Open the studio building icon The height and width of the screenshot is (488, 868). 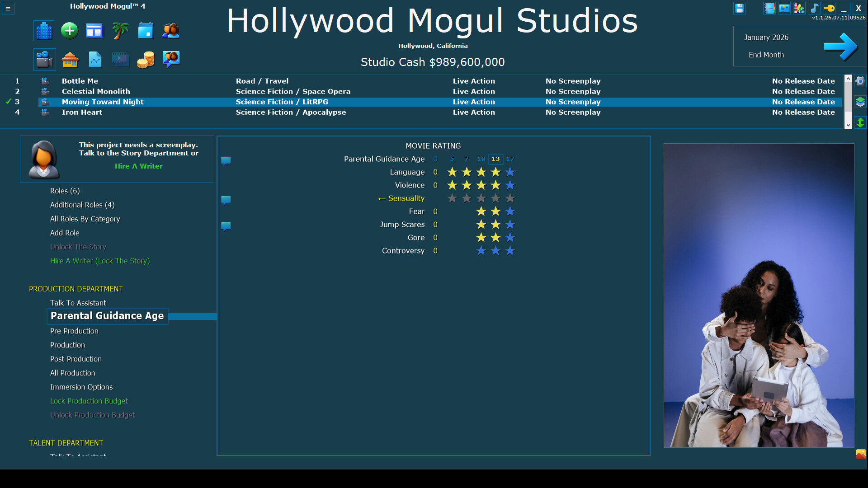pyautogui.click(x=44, y=31)
